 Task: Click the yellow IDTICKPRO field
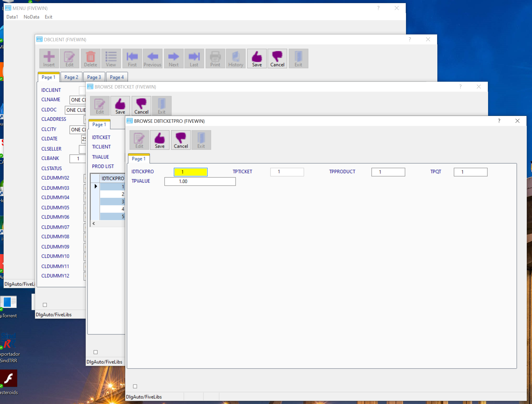(x=191, y=172)
